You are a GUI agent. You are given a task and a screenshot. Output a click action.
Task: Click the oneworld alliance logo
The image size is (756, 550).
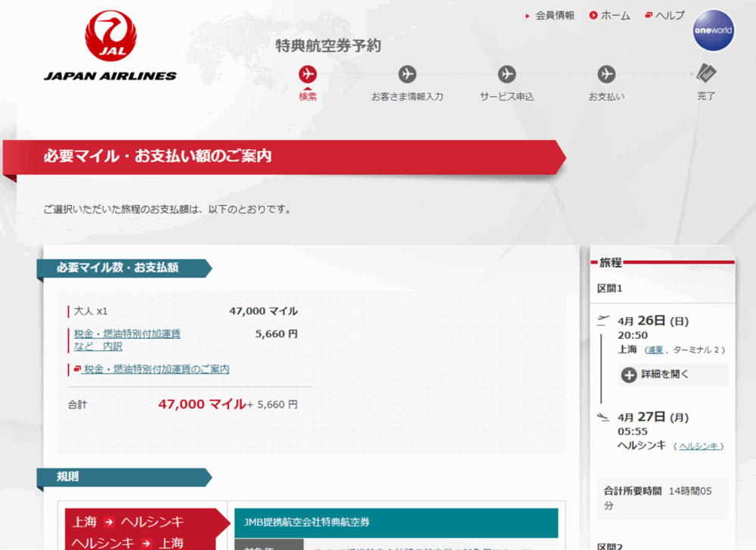pyautogui.click(x=713, y=31)
